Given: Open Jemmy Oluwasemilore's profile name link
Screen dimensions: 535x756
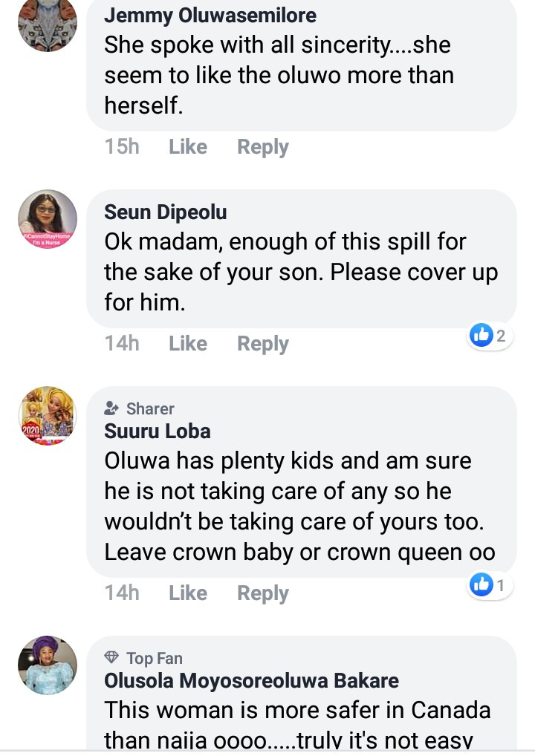Looking at the screenshot, I should click(x=210, y=16).
